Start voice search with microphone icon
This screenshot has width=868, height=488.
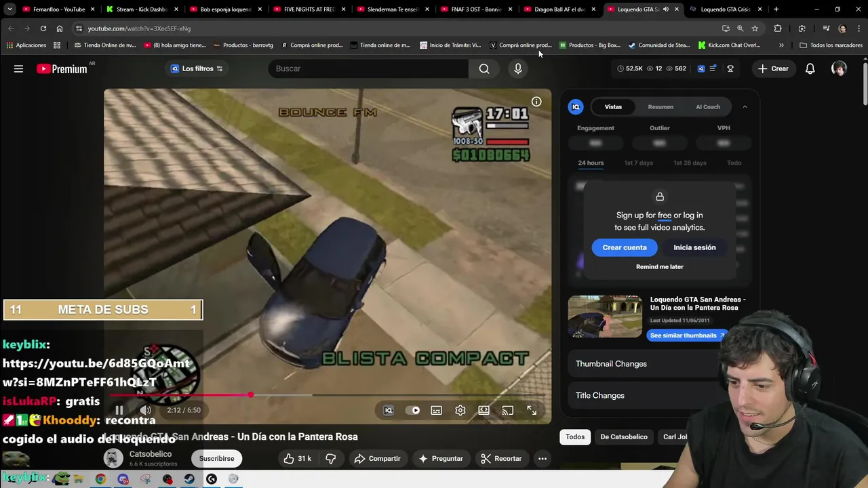pos(518,68)
